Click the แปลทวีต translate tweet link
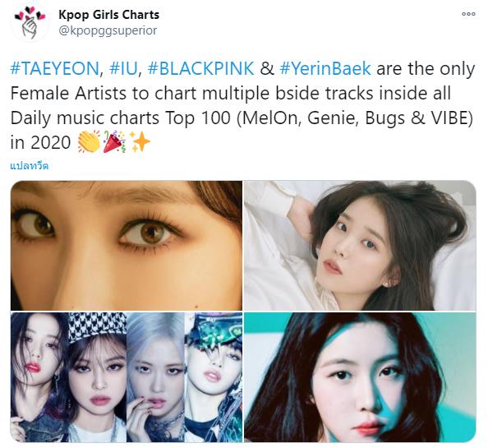This screenshot has height=448, width=488. click(30, 165)
